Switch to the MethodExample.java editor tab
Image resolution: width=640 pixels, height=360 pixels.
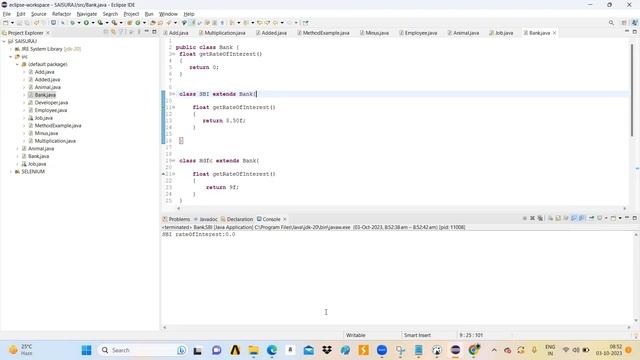[x=323, y=33]
